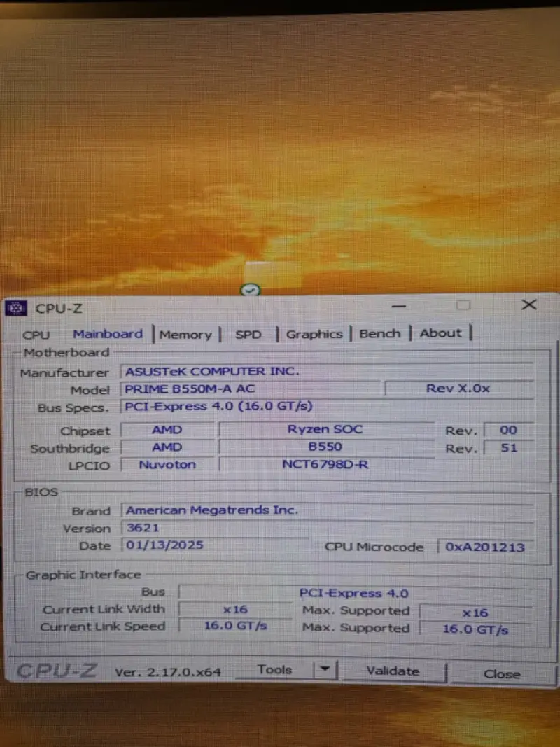Click the NCT6798D-R field
Screen dimensions: 560x747
click(x=325, y=464)
